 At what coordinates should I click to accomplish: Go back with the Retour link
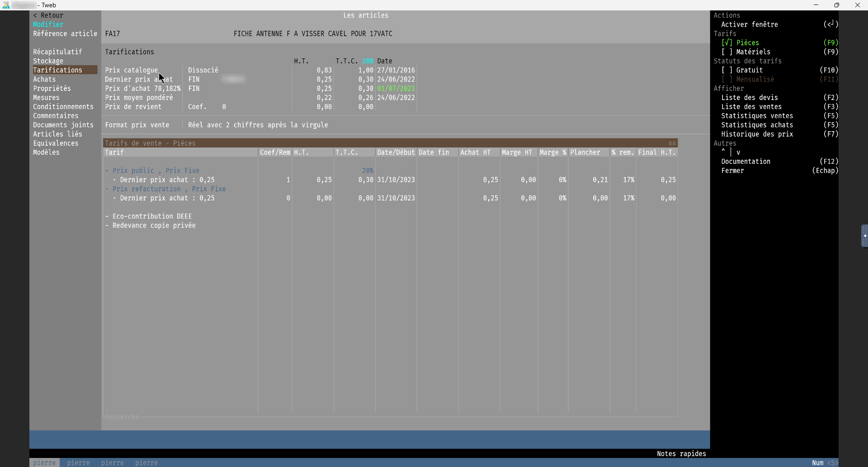coord(48,15)
